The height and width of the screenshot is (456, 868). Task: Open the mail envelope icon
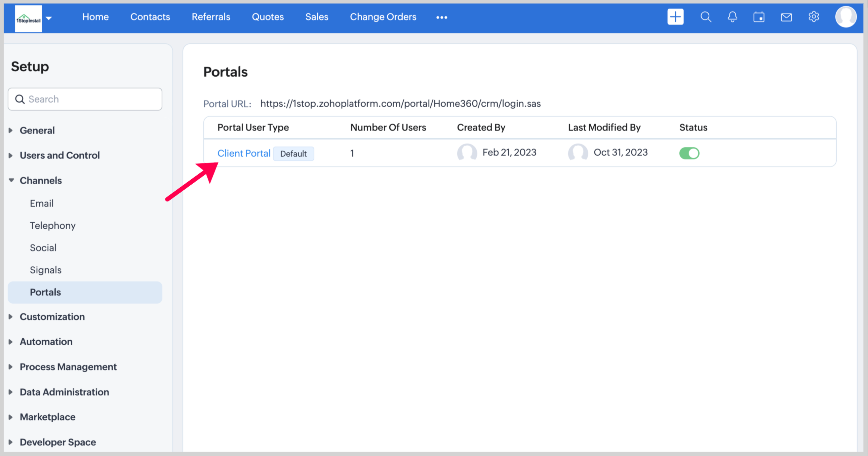pos(786,17)
